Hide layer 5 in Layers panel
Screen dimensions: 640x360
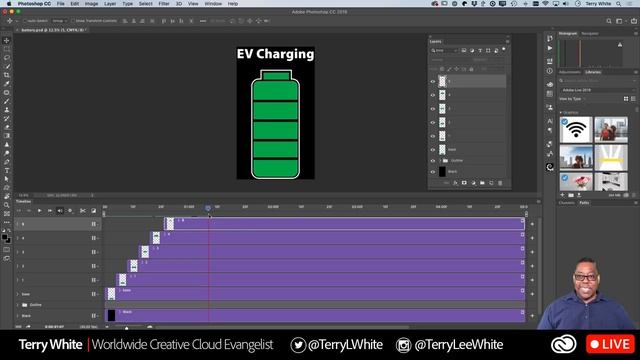pos(433,81)
